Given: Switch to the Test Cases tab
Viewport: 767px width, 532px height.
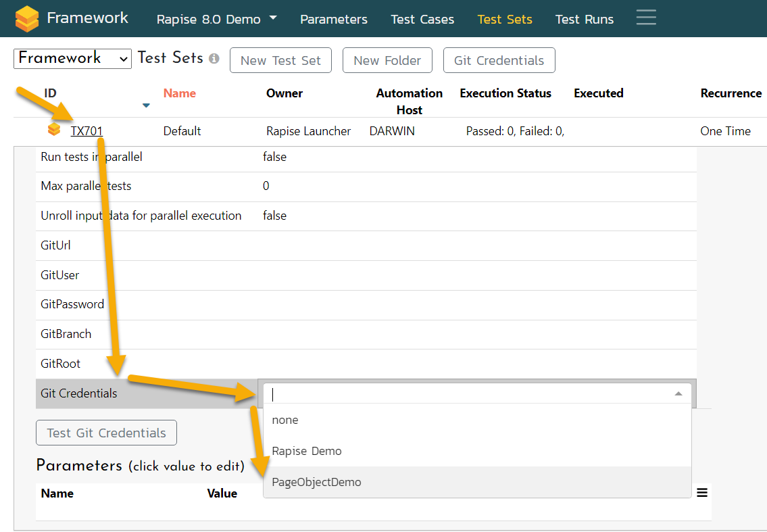Looking at the screenshot, I should [x=422, y=19].
